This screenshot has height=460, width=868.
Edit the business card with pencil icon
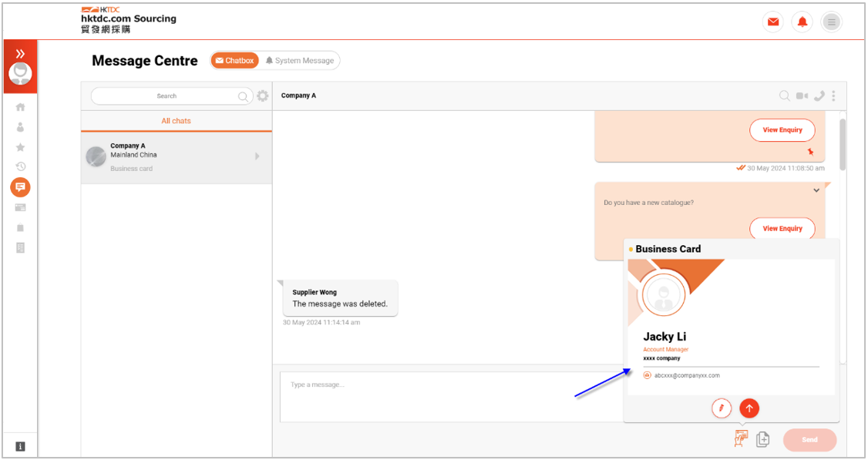(722, 408)
